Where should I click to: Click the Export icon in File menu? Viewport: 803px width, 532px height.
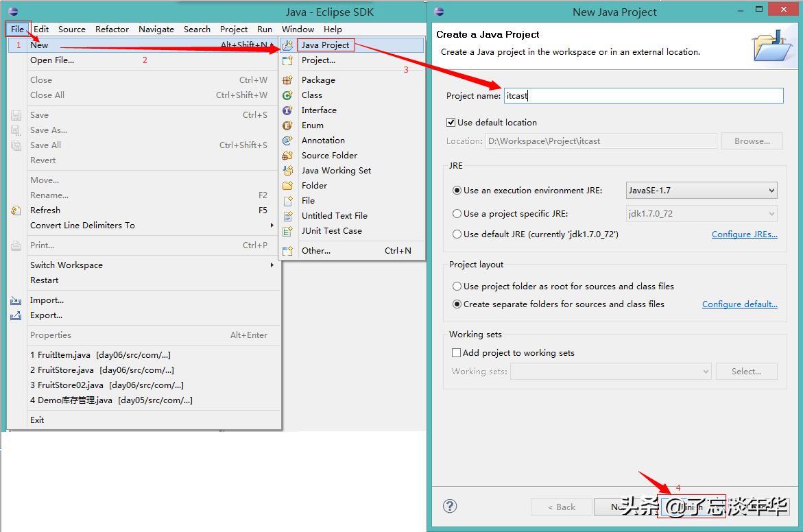click(x=16, y=315)
